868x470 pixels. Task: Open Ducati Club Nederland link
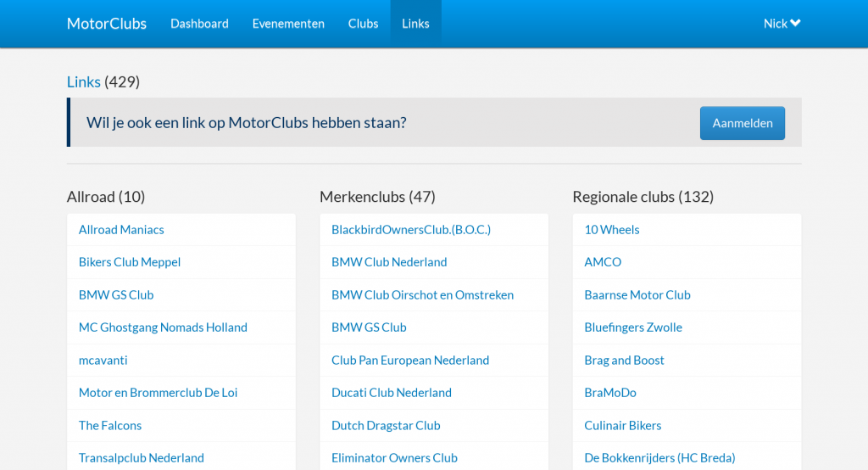pos(392,393)
